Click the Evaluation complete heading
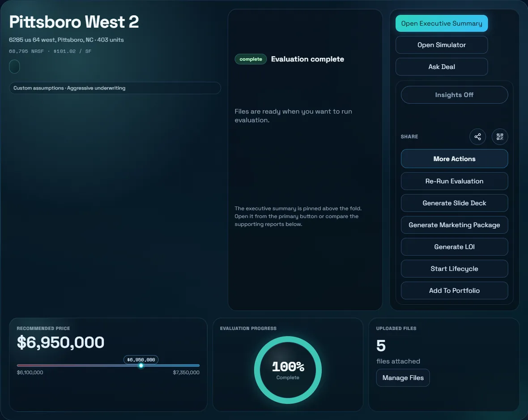The width and height of the screenshot is (528, 420). coord(307,59)
